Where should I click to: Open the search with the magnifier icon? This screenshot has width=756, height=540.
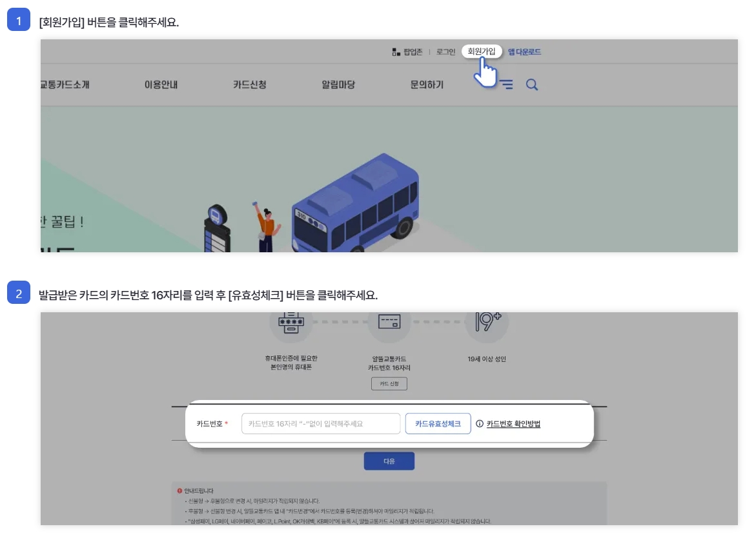pos(531,84)
